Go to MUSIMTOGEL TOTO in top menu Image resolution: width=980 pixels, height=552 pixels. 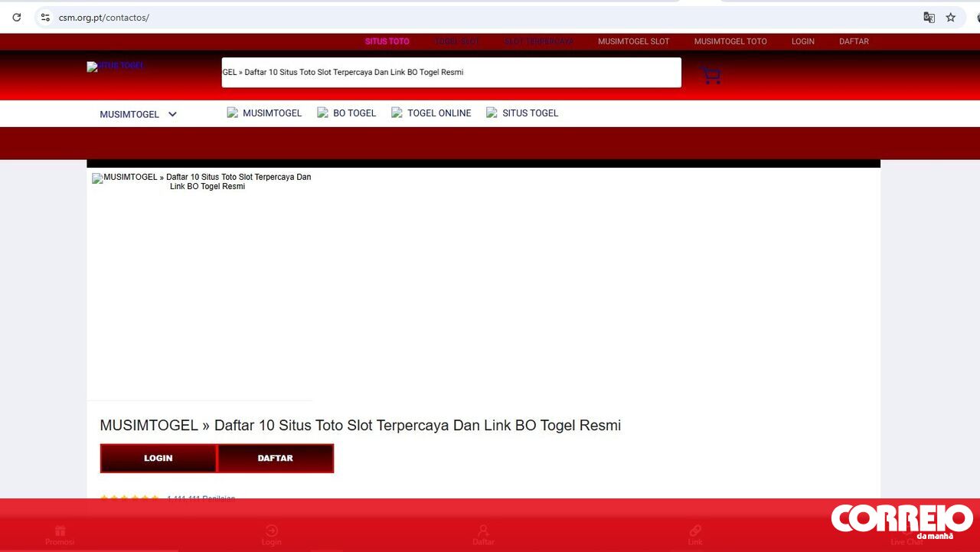point(730,41)
